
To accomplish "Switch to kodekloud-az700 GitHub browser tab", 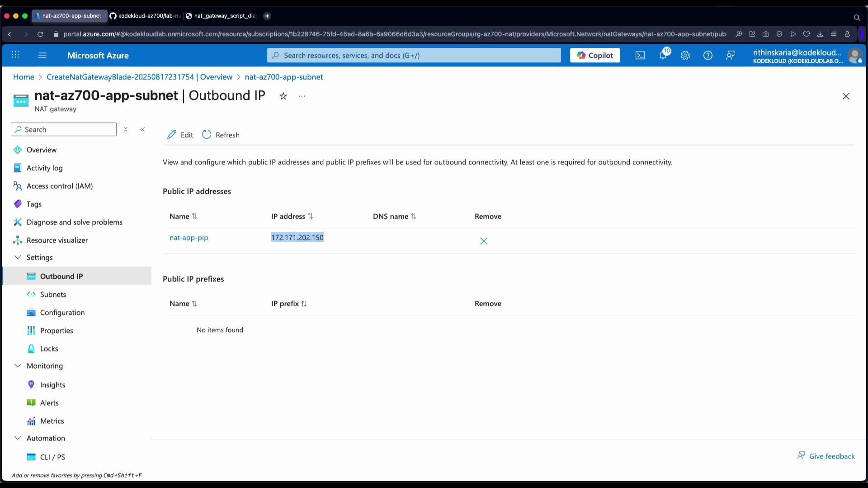I will coord(146,16).
